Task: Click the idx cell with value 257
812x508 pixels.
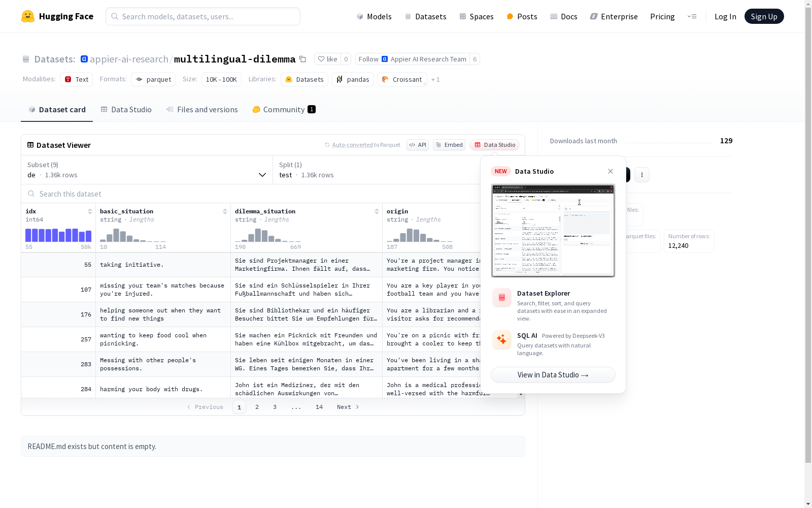Action: pos(58,339)
